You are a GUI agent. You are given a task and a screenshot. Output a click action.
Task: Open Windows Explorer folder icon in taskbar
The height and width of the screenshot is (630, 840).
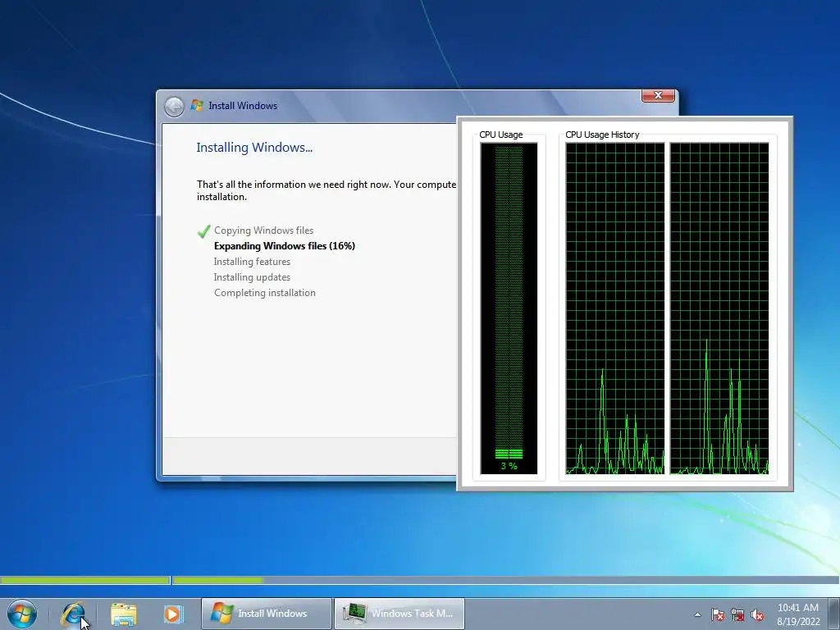click(123, 614)
